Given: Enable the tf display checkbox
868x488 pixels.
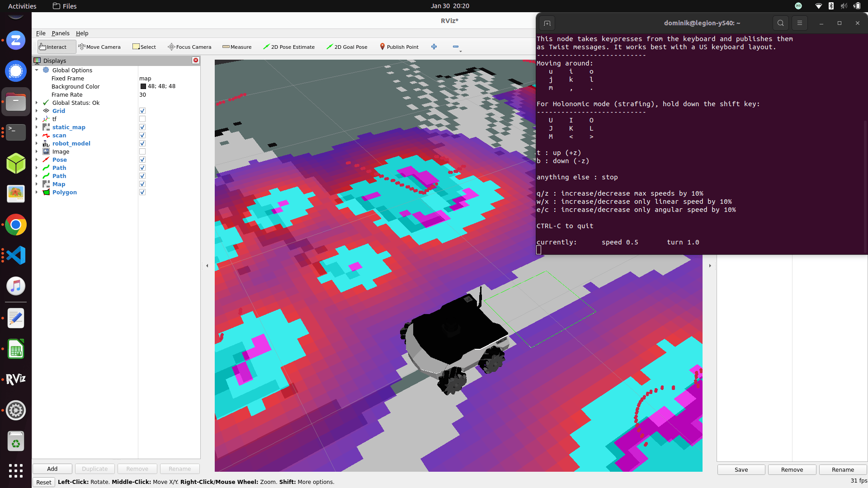Looking at the screenshot, I should click(142, 119).
